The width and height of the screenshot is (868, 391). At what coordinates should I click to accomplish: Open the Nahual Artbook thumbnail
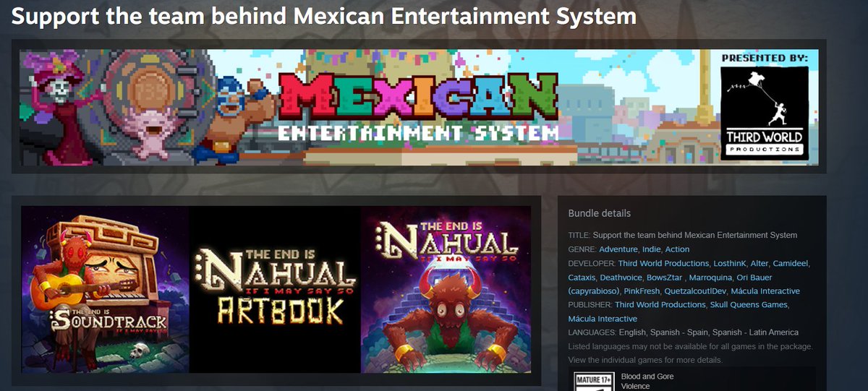[x=275, y=289]
